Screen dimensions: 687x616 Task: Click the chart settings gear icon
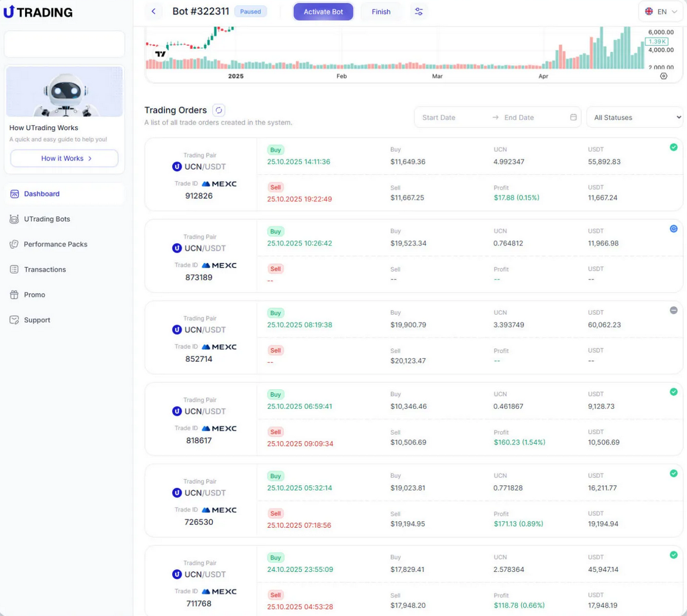pyautogui.click(x=663, y=76)
